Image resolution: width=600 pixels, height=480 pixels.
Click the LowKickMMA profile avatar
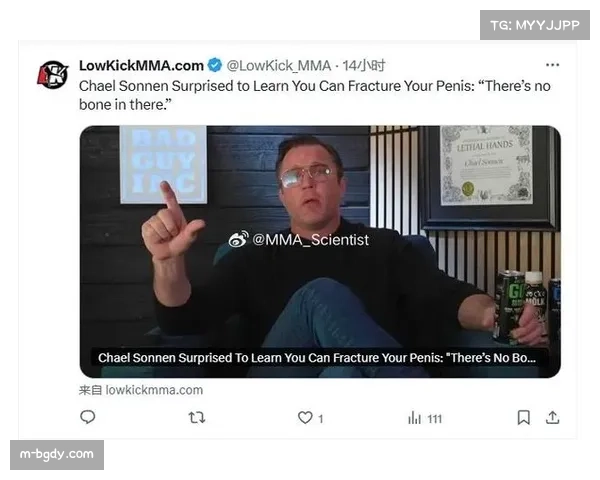(x=53, y=74)
